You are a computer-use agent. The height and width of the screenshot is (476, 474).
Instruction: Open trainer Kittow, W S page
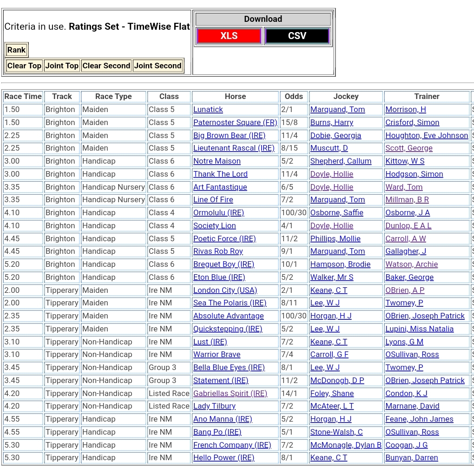click(x=404, y=161)
